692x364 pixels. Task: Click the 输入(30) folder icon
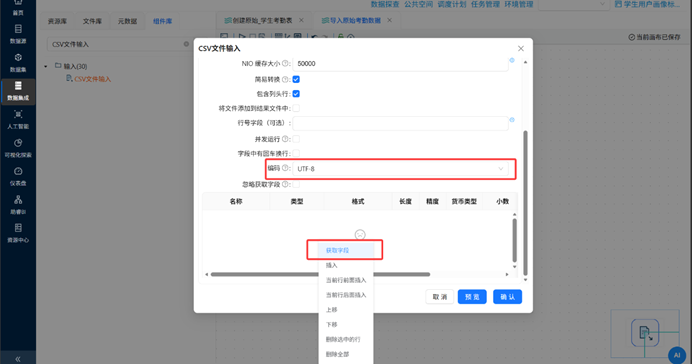tap(58, 66)
